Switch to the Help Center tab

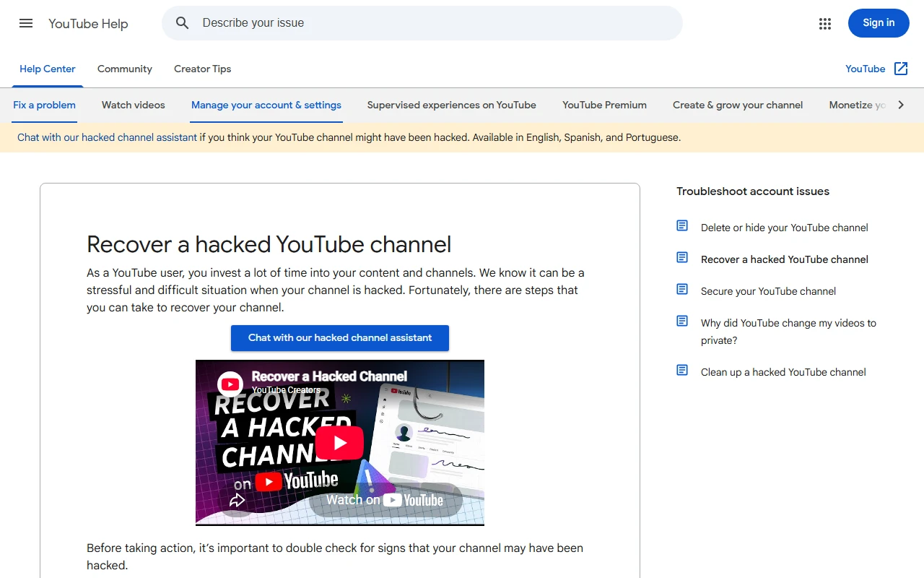pos(48,69)
